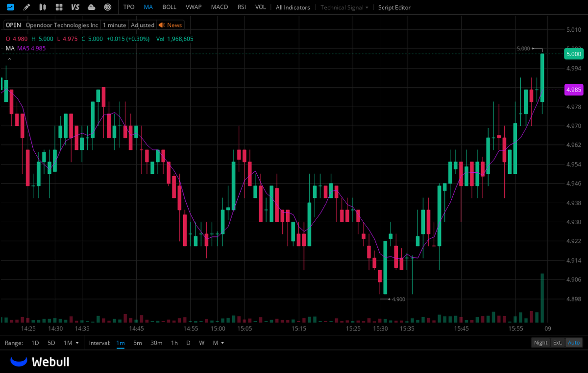The height and width of the screenshot is (373, 588).
Task: Open the multi-chart grid layout icon
Action: click(59, 7)
